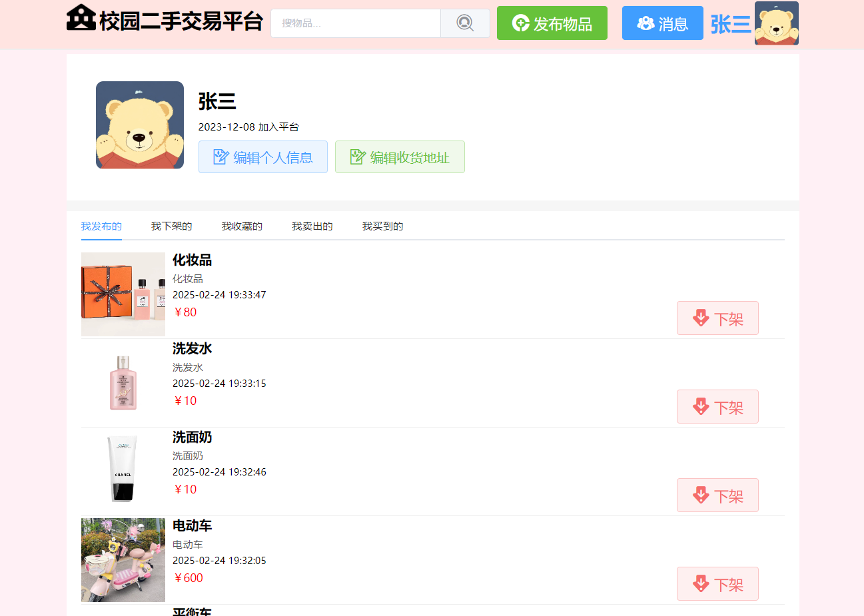Open the 洗面奶 product image
The height and width of the screenshot is (616, 864).
tap(123, 471)
